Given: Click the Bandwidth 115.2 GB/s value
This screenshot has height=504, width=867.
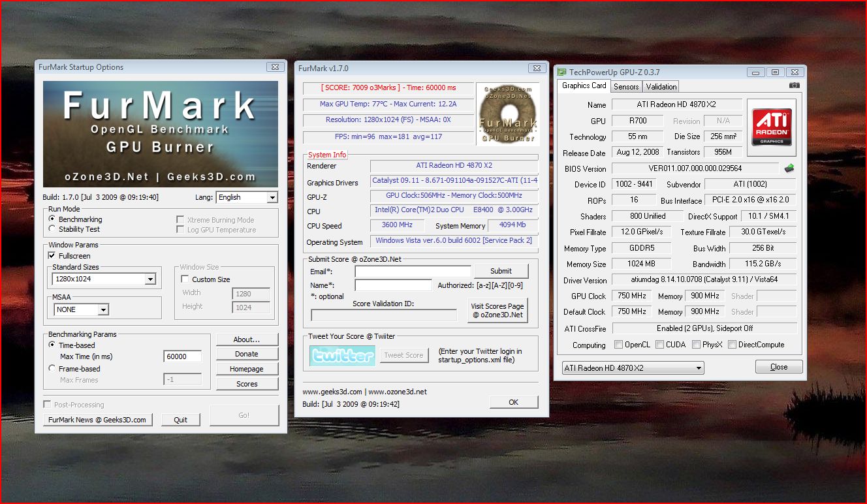Looking at the screenshot, I should click(763, 264).
